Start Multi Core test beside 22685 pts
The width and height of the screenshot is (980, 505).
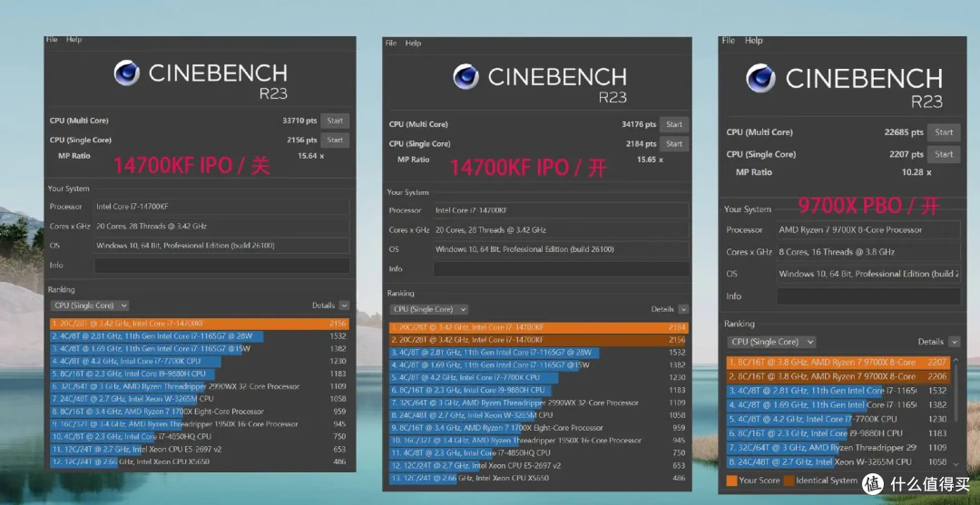coord(944,132)
